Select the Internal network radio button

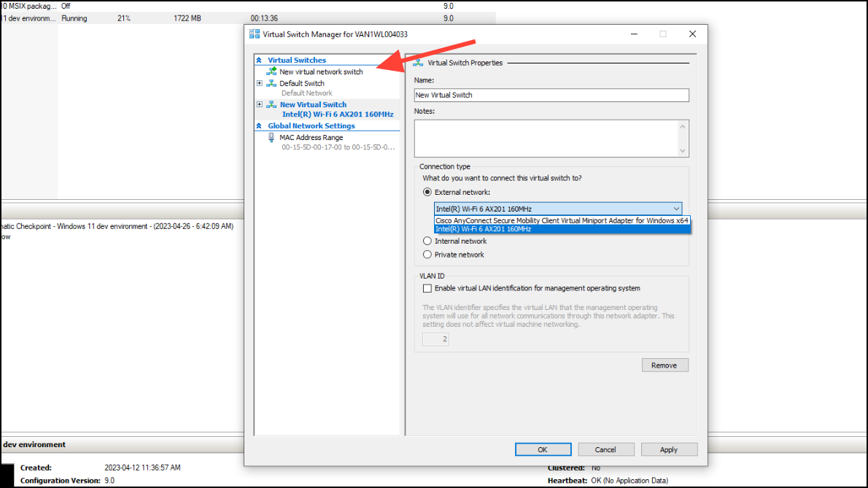tap(427, 241)
